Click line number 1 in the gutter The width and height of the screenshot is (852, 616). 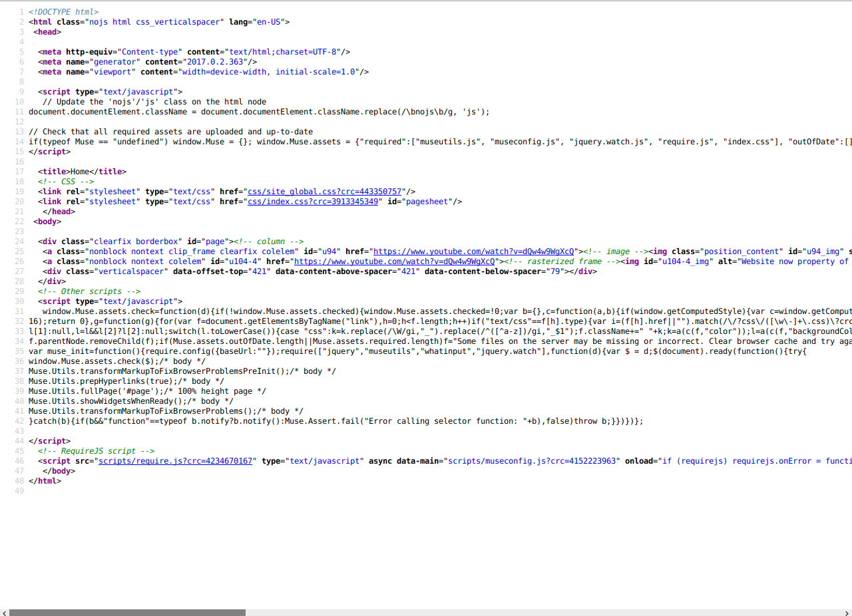(x=22, y=12)
